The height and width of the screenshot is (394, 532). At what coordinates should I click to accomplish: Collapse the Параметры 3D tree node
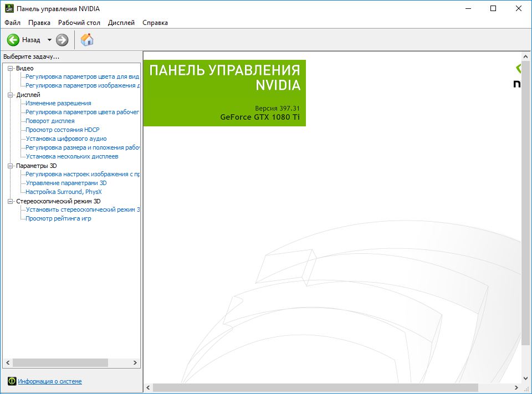(10, 166)
